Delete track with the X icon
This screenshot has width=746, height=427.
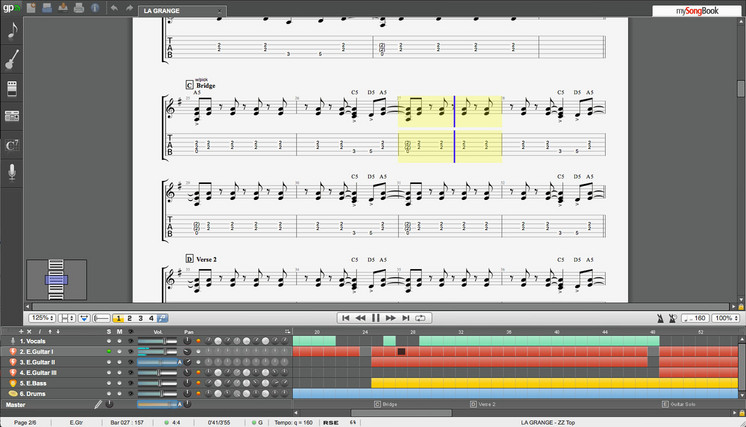(29, 331)
